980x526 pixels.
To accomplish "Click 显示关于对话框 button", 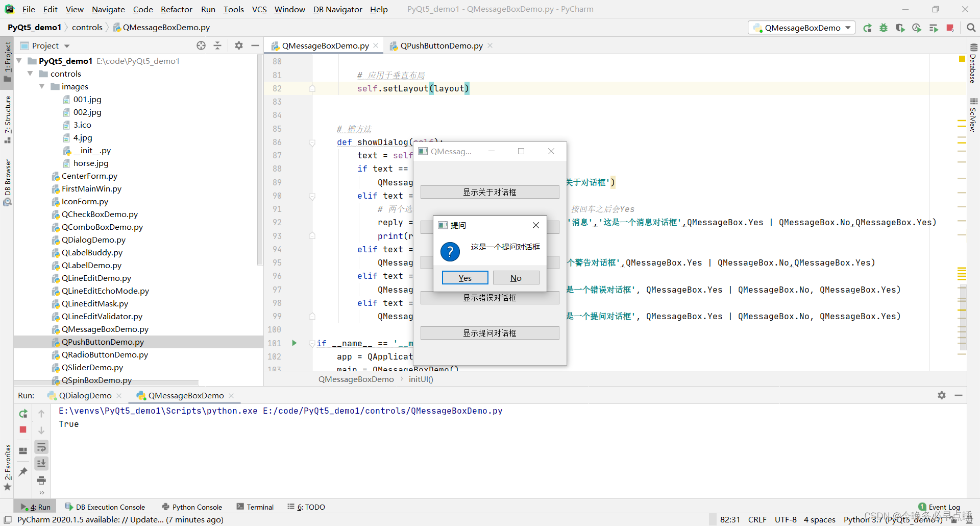I will tap(489, 192).
